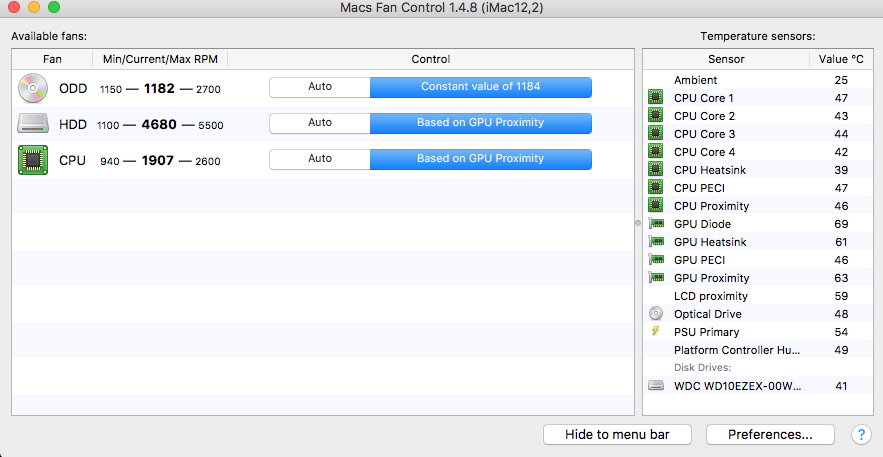Select the Platform Controller Hu... row
883x457 pixels.
click(758, 350)
